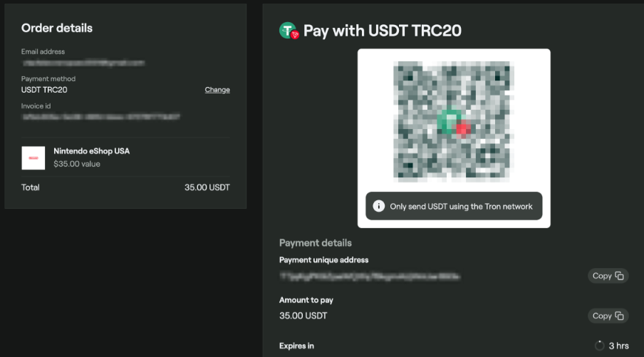Select the total 35.00 USDT amount
Image resolution: width=644 pixels, height=357 pixels.
point(207,187)
